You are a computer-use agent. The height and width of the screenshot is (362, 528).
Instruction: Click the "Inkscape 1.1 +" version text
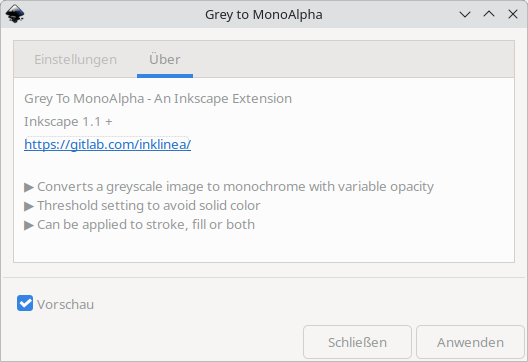point(68,122)
